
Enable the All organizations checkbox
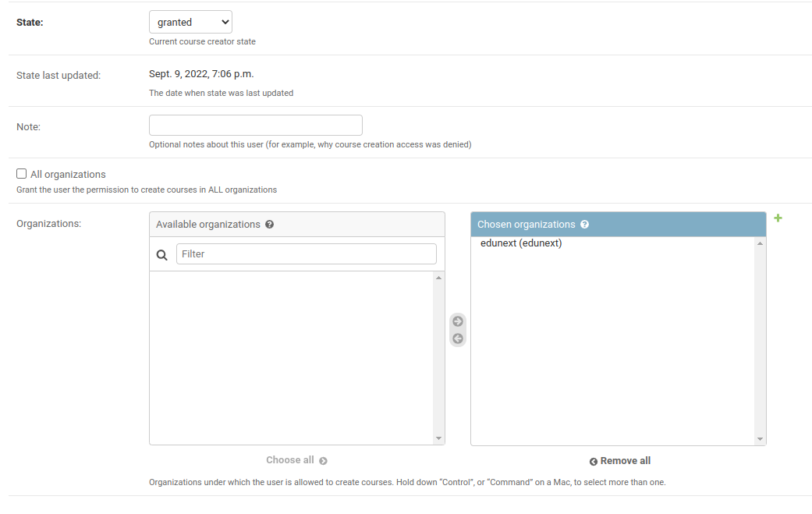click(21, 174)
